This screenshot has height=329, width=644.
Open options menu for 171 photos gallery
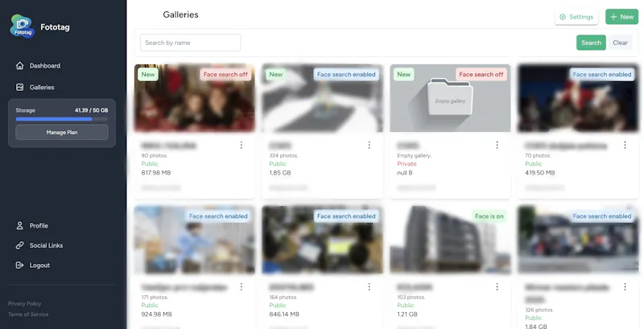(241, 286)
